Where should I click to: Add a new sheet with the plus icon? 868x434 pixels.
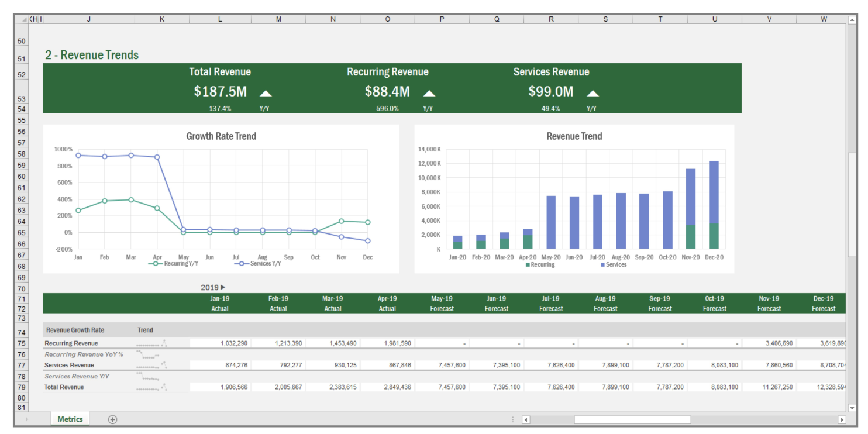(112, 419)
